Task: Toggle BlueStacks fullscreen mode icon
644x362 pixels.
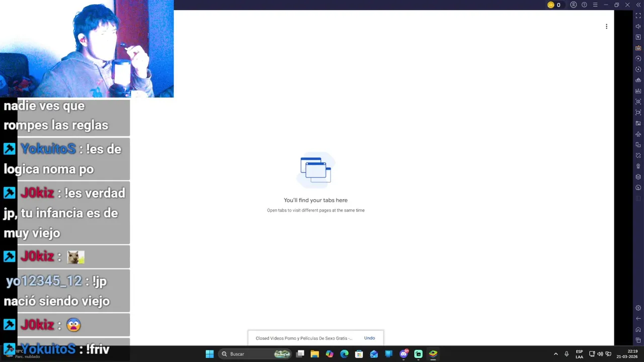Action: (638, 16)
